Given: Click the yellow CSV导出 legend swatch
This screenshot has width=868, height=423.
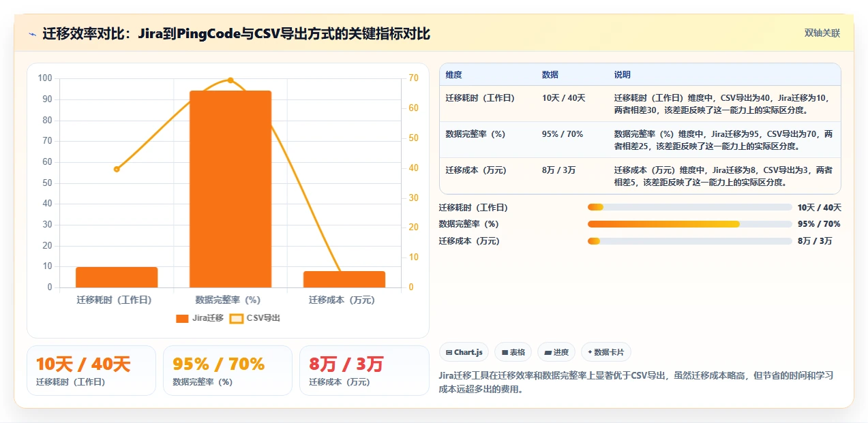Looking at the screenshot, I should 236,318.
